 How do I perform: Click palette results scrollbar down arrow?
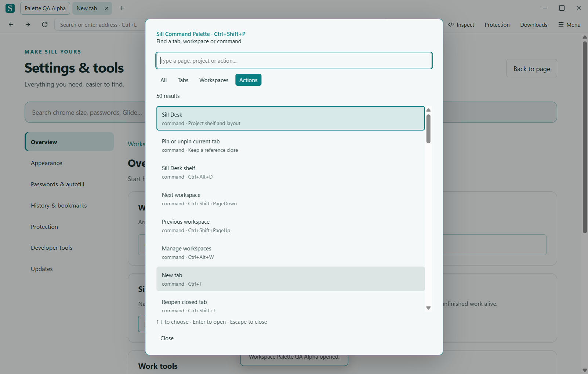pos(428,308)
